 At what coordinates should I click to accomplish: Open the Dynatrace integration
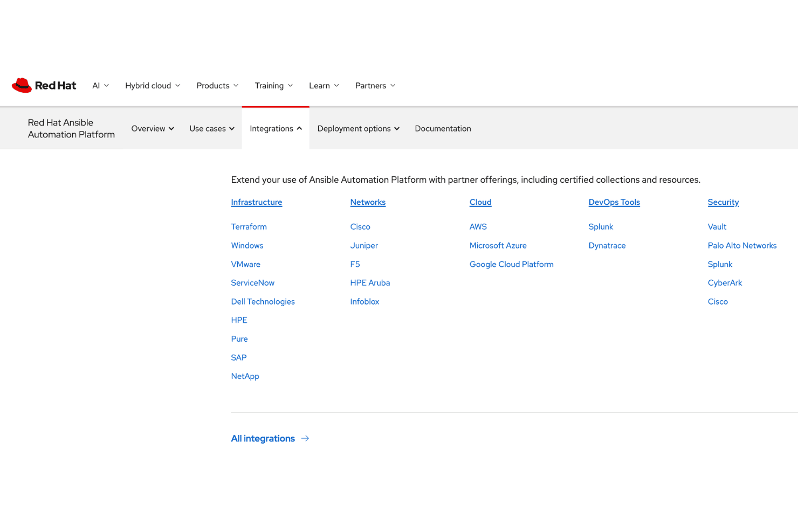point(607,245)
